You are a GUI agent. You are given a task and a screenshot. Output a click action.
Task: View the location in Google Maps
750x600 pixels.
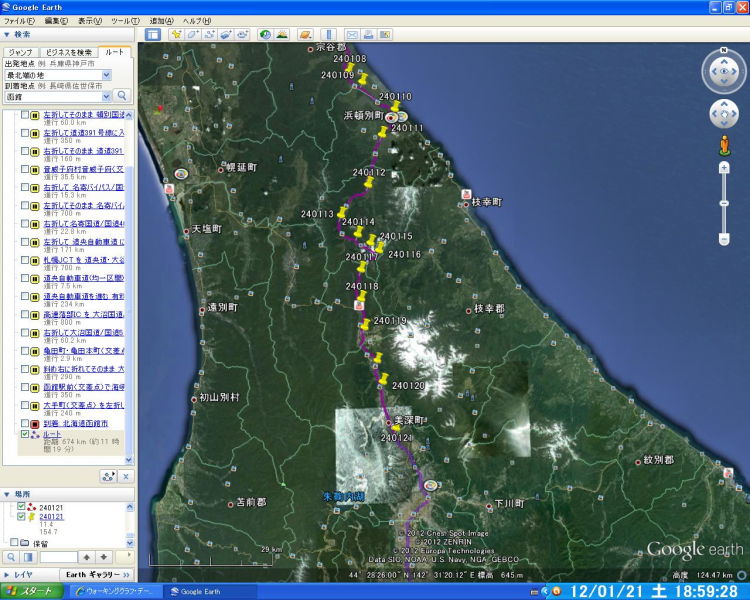click(x=385, y=34)
